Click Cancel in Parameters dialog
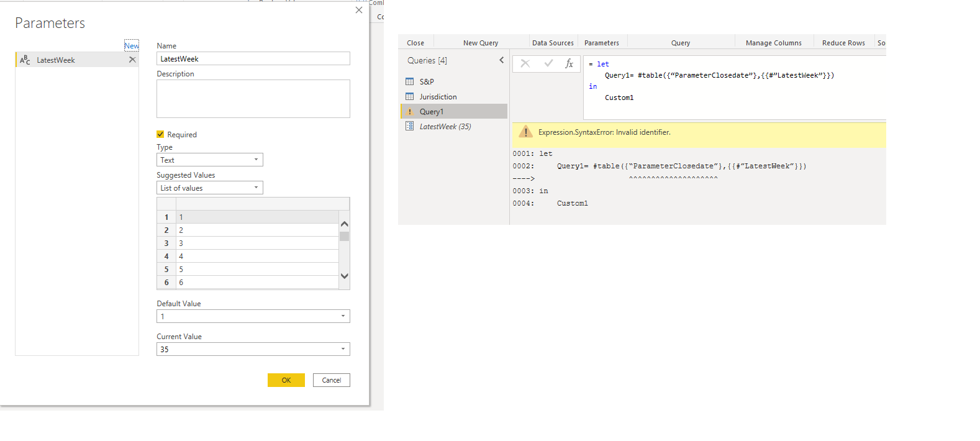Viewport: 980px width, 441px height. coord(332,380)
